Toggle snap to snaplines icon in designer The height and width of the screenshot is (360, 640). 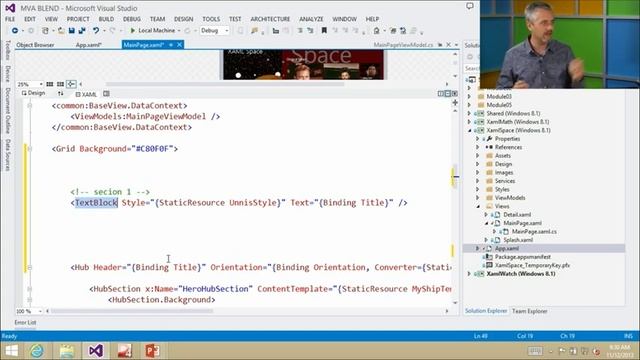coord(71,84)
